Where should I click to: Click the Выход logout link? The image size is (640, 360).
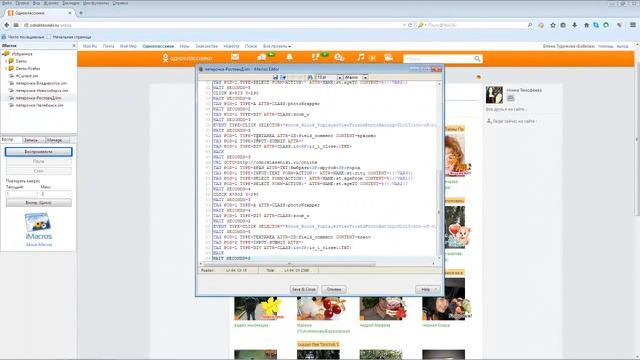click(x=622, y=47)
